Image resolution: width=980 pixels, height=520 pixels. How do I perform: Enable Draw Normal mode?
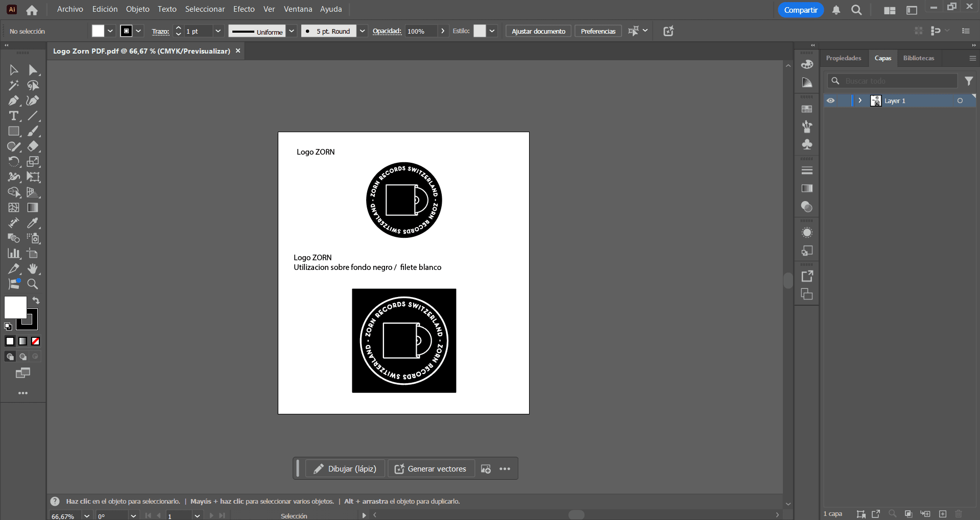(10, 357)
